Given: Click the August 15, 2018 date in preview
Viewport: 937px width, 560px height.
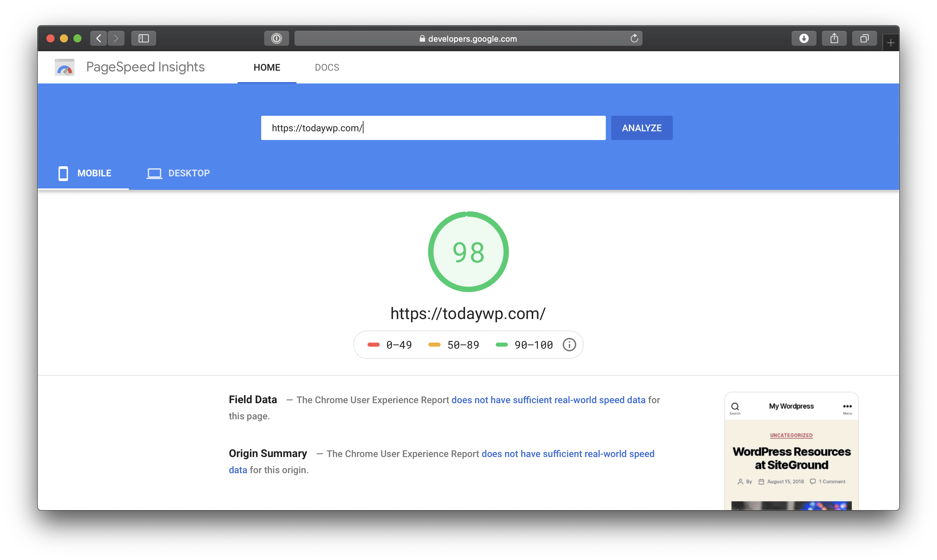Looking at the screenshot, I should tap(785, 482).
